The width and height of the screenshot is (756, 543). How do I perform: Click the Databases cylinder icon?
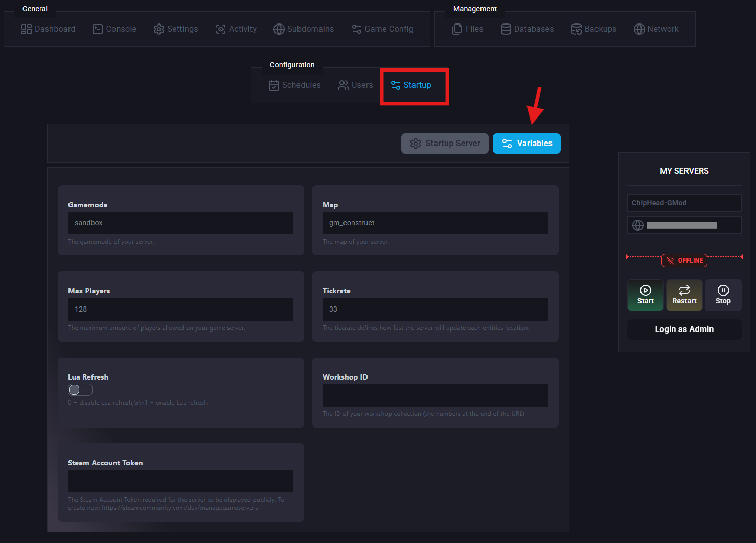pyautogui.click(x=506, y=29)
